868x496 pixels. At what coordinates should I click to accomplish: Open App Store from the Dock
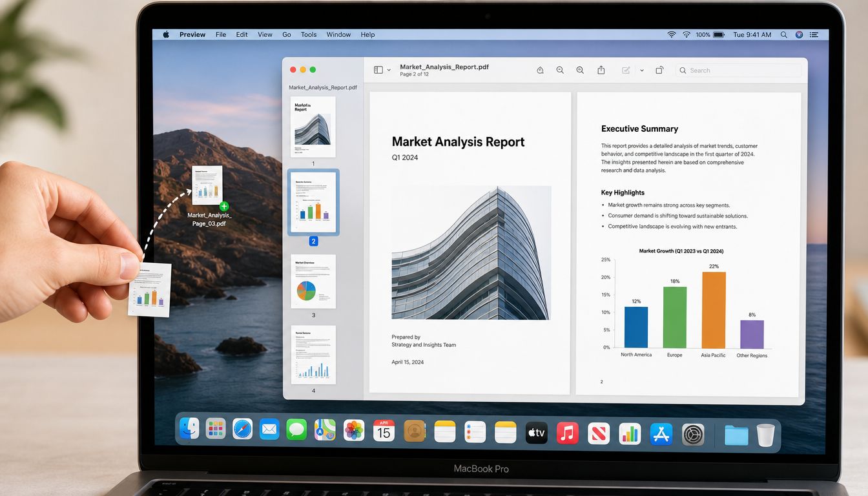pos(662,434)
